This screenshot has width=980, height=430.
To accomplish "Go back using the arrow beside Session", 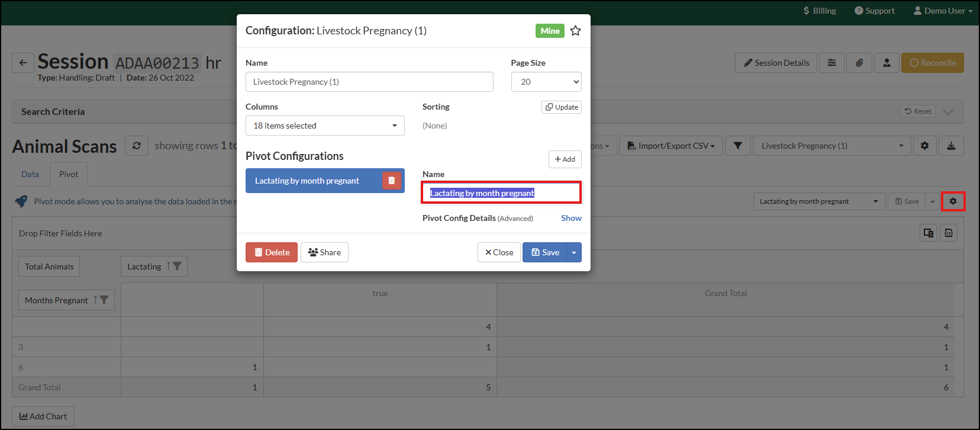I will click(x=23, y=63).
